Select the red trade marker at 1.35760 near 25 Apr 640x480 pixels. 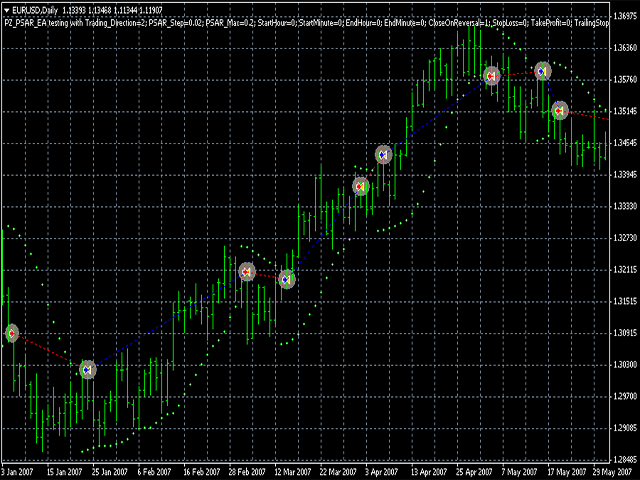tap(491, 76)
